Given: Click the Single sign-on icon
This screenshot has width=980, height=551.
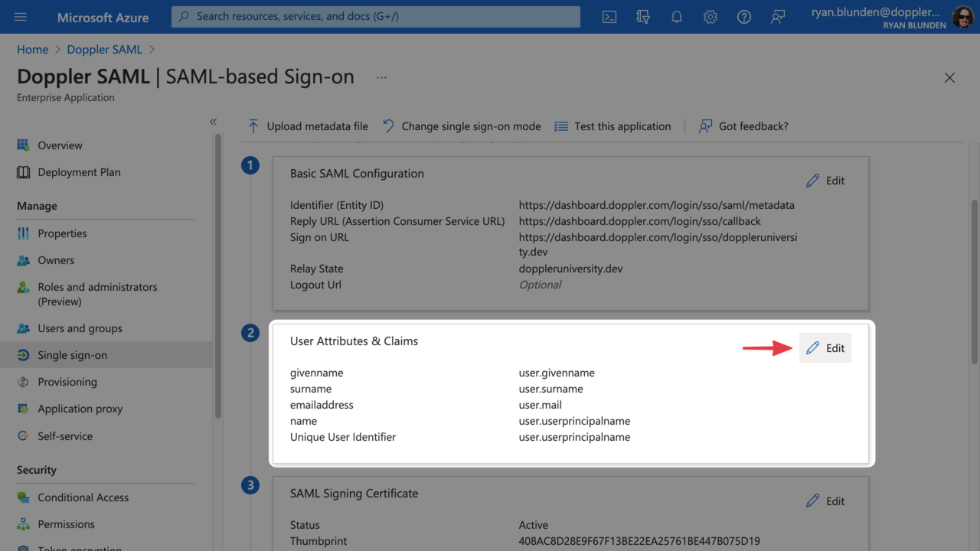Looking at the screenshot, I should point(24,355).
